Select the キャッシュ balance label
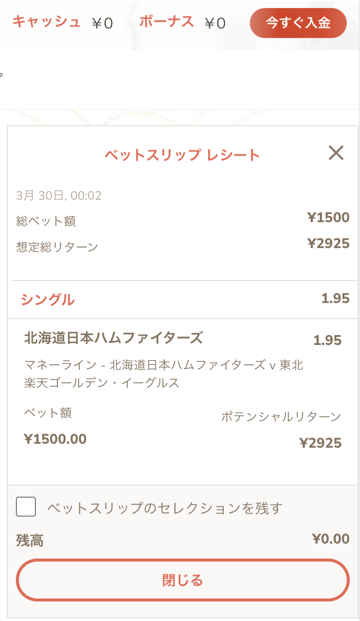The width and height of the screenshot is (360, 621). 46,22
